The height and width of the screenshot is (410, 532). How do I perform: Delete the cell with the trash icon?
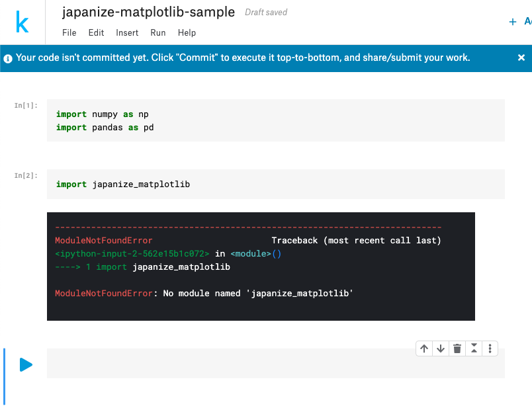click(x=457, y=348)
